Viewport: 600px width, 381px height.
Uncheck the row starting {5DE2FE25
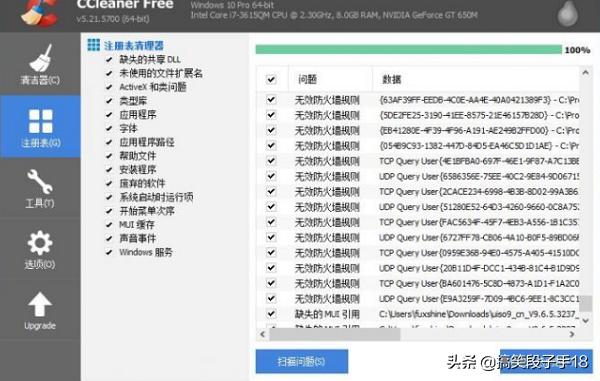[271, 115]
